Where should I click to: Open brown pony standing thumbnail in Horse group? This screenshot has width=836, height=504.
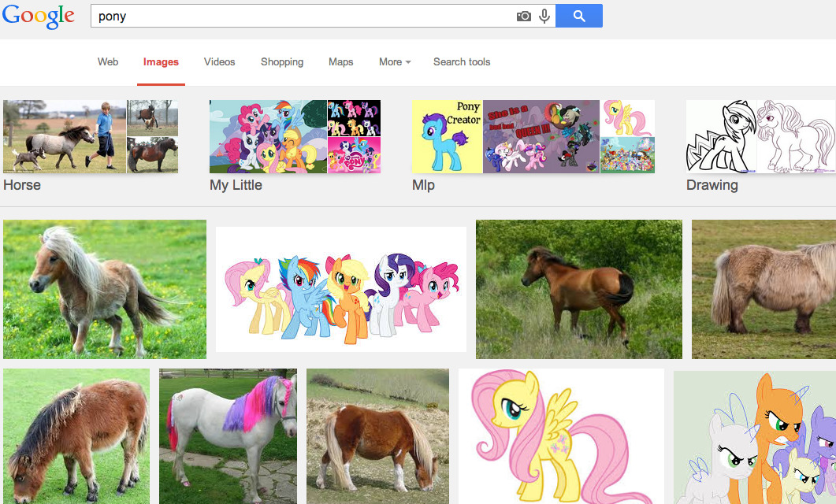point(153,155)
